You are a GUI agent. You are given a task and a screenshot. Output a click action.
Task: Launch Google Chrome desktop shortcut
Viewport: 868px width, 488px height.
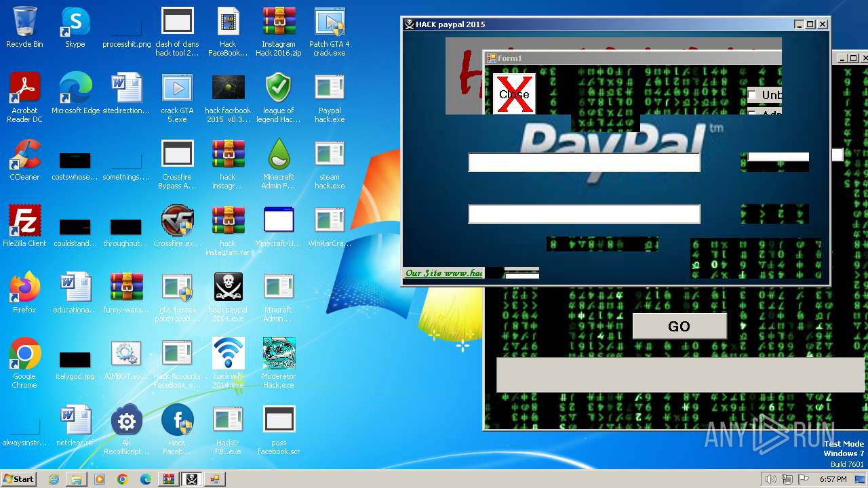24,363
